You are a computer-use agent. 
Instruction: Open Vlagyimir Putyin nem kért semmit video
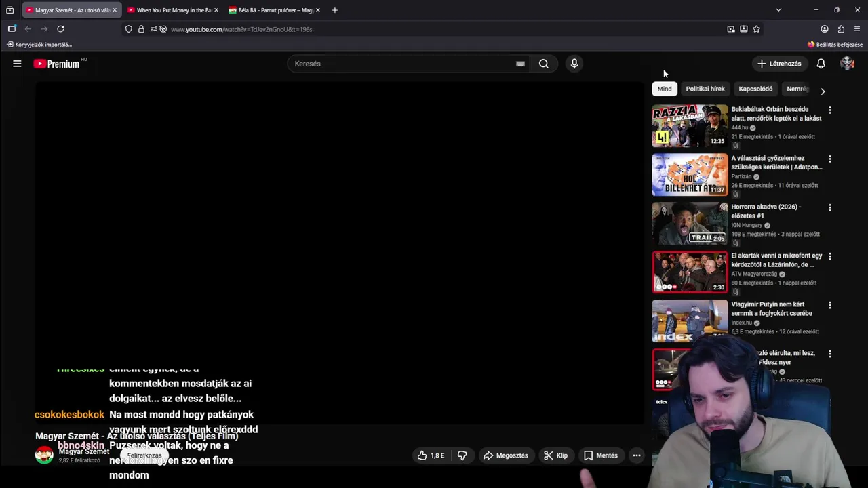point(772,309)
